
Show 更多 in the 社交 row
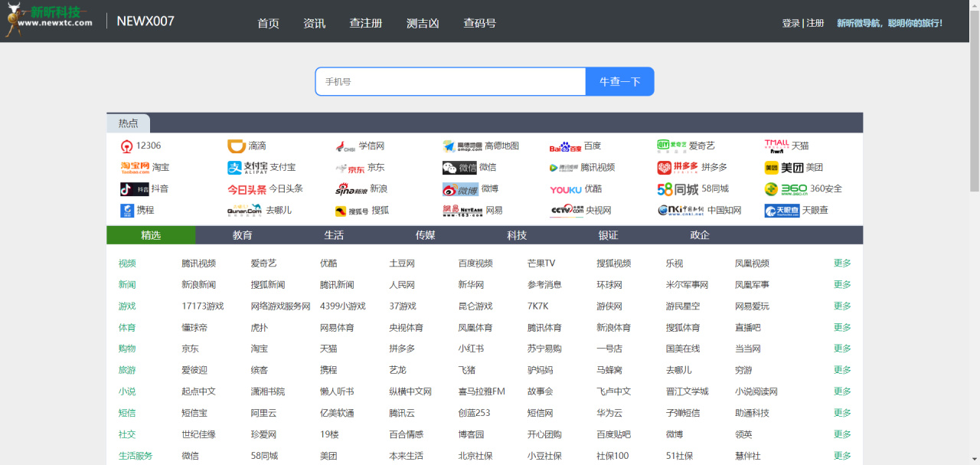(x=842, y=434)
